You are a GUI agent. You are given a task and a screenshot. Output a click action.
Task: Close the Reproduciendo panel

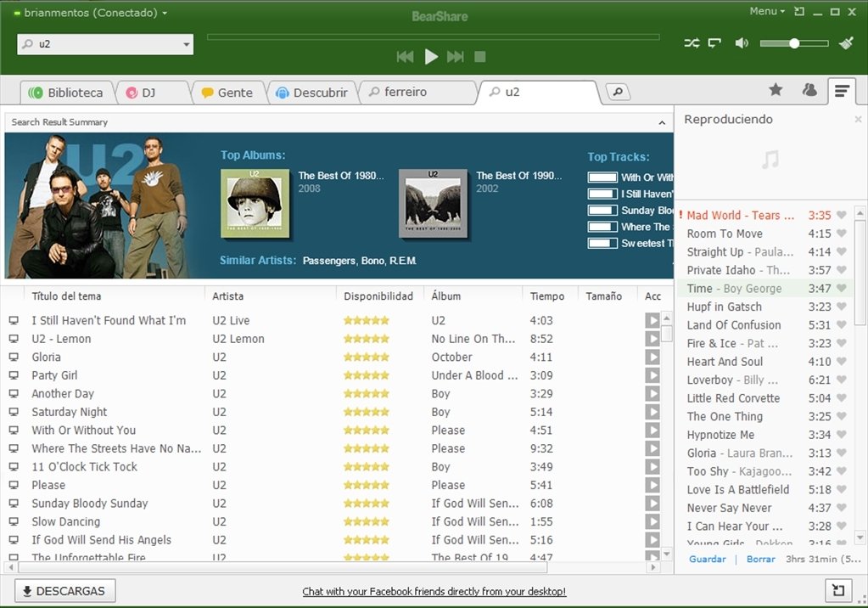858,119
